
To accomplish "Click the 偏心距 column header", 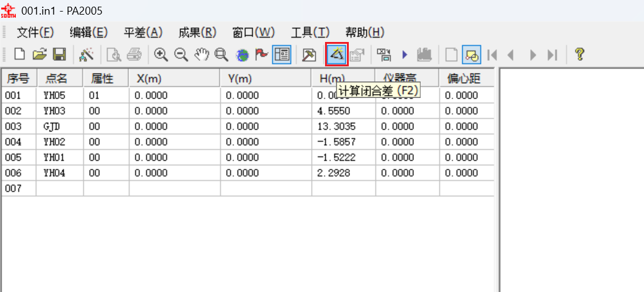I will pyautogui.click(x=467, y=78).
